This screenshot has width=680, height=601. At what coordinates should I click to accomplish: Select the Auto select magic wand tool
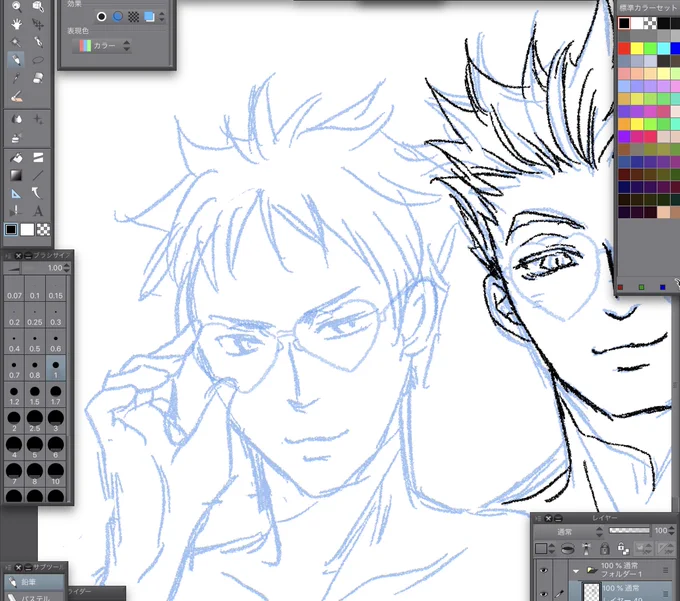16,42
